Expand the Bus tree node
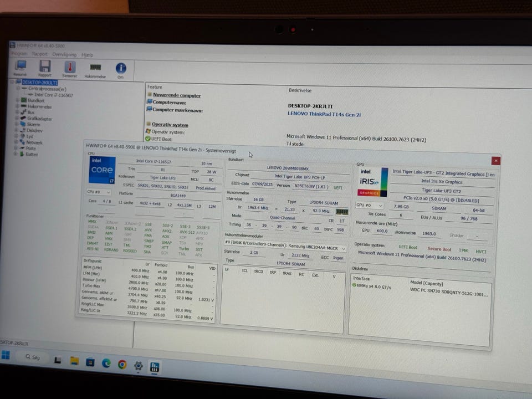This screenshot has height=399, width=532. (x=17, y=112)
